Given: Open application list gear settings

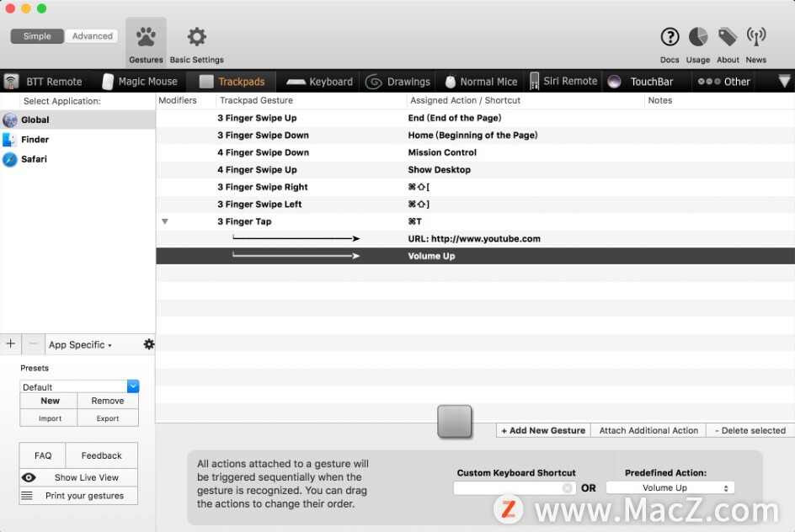Looking at the screenshot, I should pyautogui.click(x=148, y=344).
